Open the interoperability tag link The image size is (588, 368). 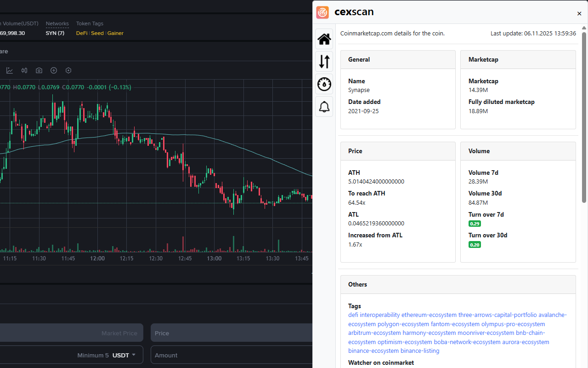click(x=380, y=315)
